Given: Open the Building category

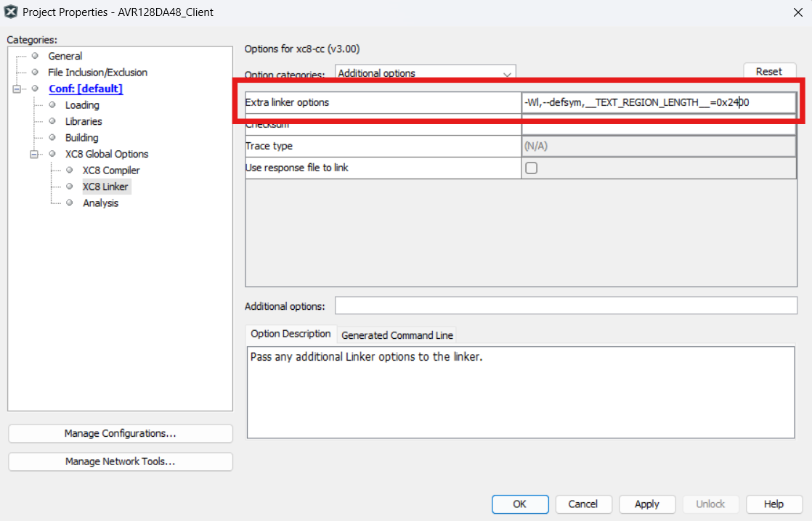Looking at the screenshot, I should pyautogui.click(x=81, y=138).
